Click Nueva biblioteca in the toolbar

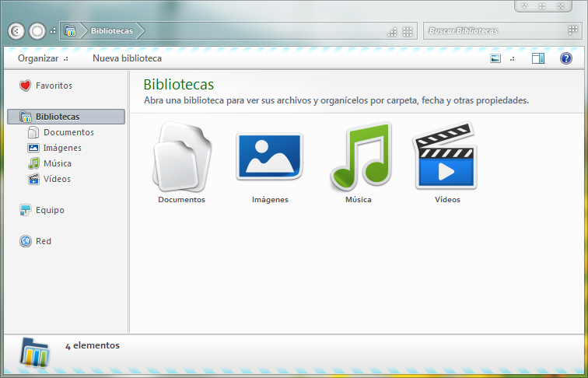(x=127, y=58)
